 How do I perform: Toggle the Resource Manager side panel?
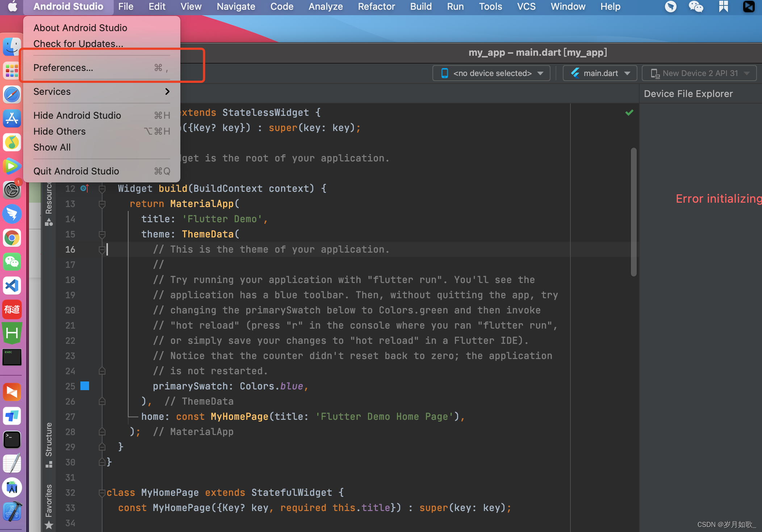pyautogui.click(x=49, y=203)
